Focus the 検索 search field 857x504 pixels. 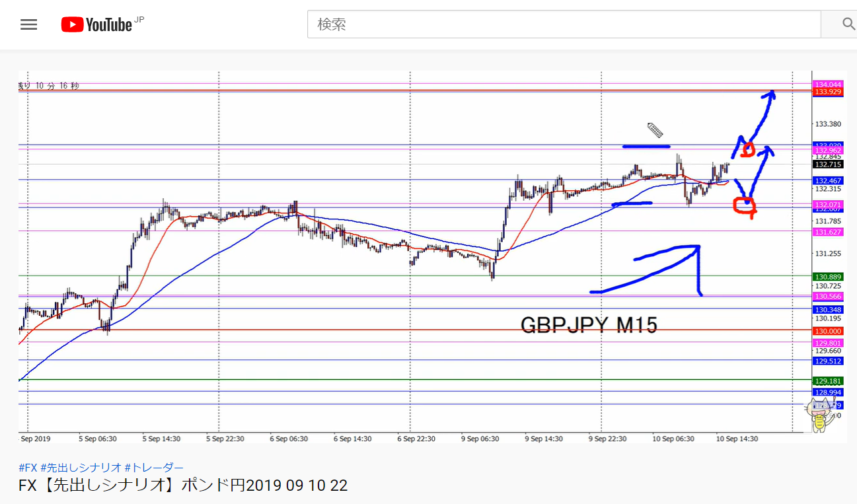pos(564,24)
